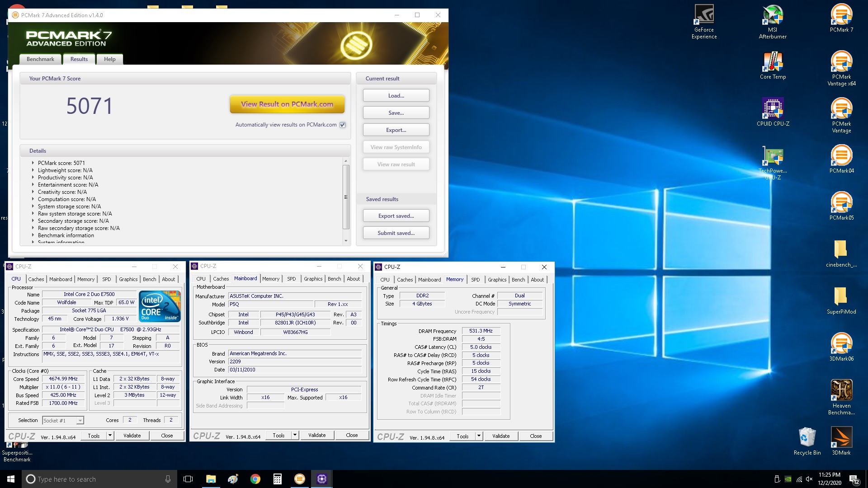
Task: Open notification center in system tray
Action: pyautogui.click(x=854, y=479)
